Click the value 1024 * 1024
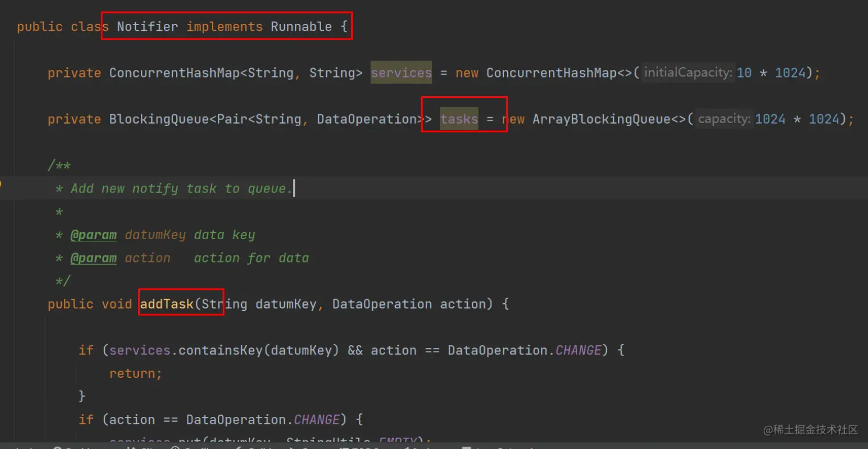Screen dimensions: 868x449 click(798, 119)
